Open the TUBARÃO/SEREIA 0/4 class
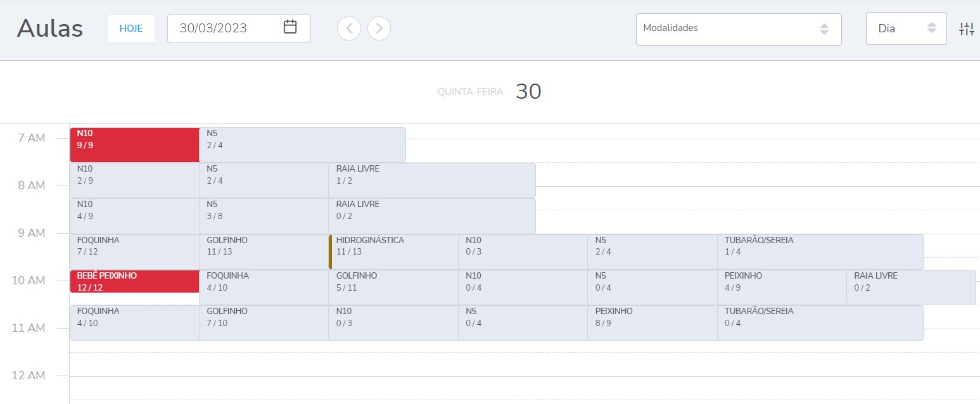This screenshot has width=980, height=404. click(820, 323)
